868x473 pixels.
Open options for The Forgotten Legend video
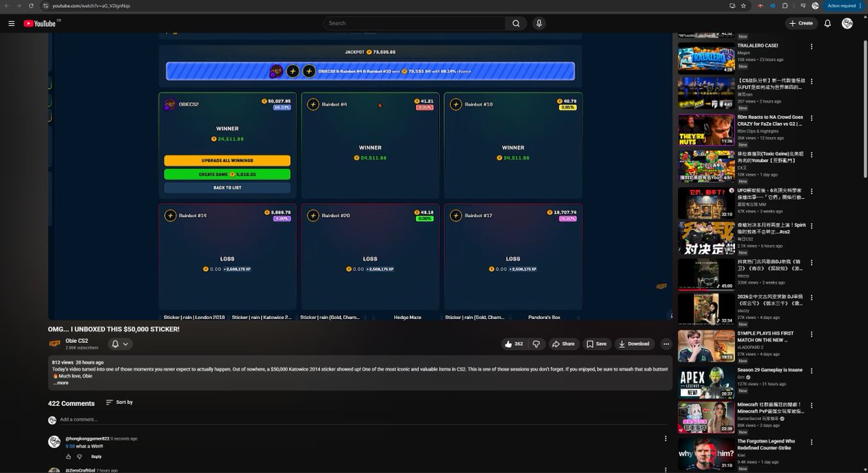point(811,442)
